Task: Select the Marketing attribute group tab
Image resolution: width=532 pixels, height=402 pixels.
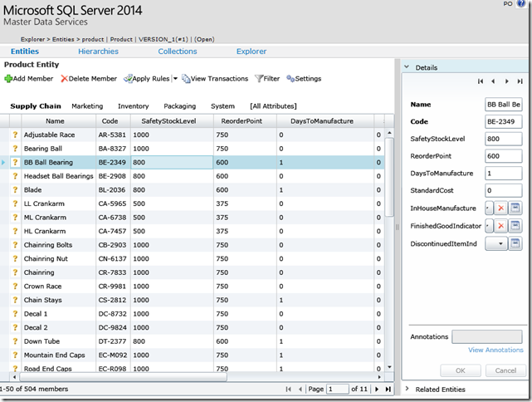Action: [x=87, y=106]
